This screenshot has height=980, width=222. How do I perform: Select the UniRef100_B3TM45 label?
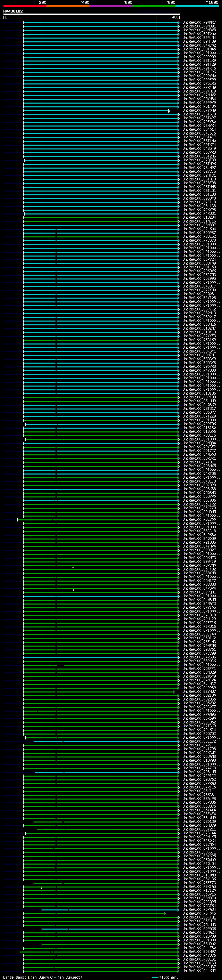pos(199,49)
